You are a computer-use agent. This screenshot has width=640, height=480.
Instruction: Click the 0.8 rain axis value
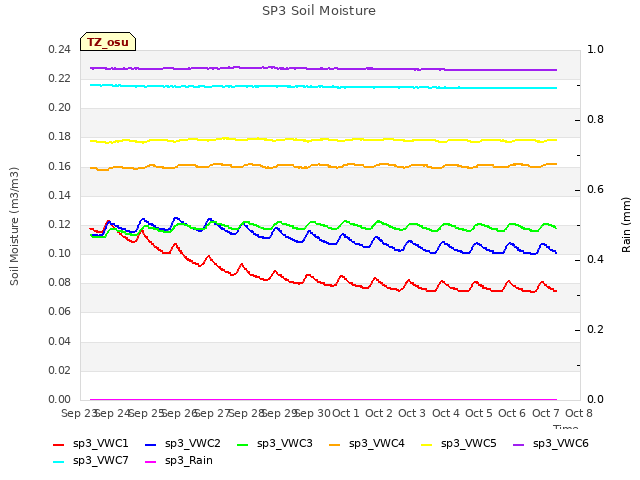(x=595, y=120)
